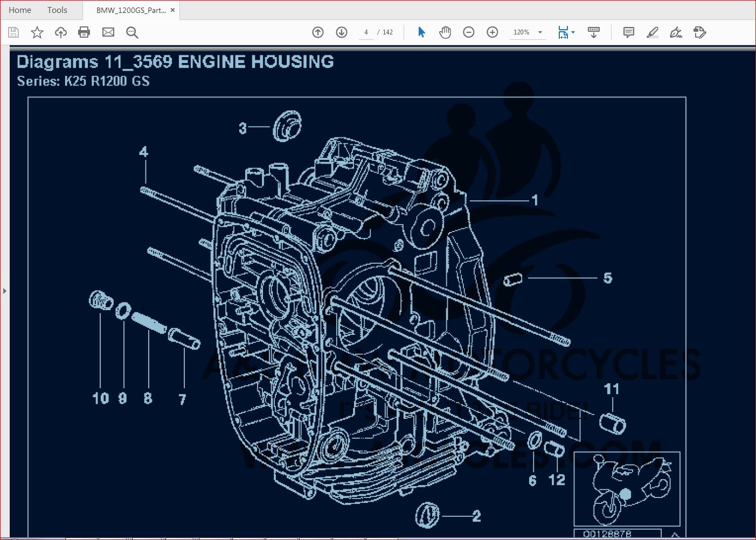The height and width of the screenshot is (540, 756).
Task: Choose the selection arrow tool
Action: pyautogui.click(x=421, y=32)
